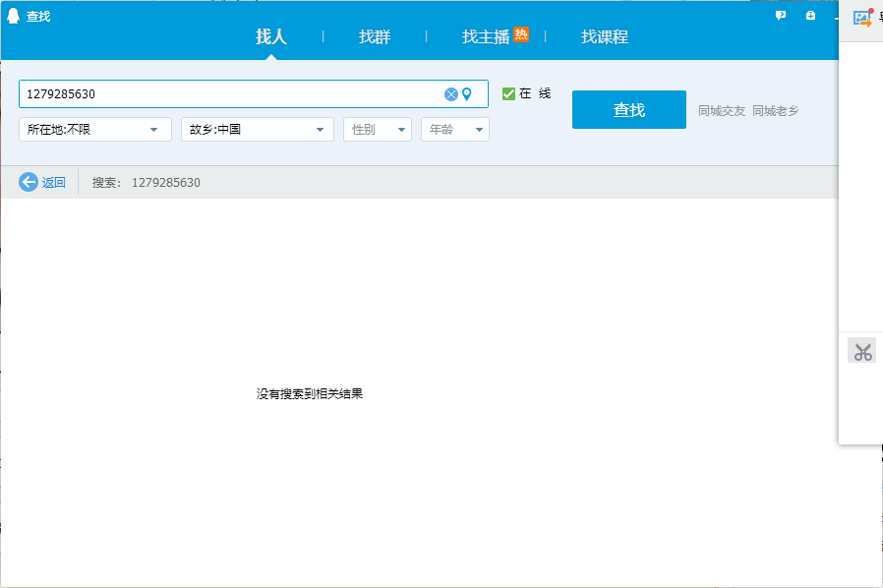Uncheck the 在线 (online) checkbox

[508, 93]
